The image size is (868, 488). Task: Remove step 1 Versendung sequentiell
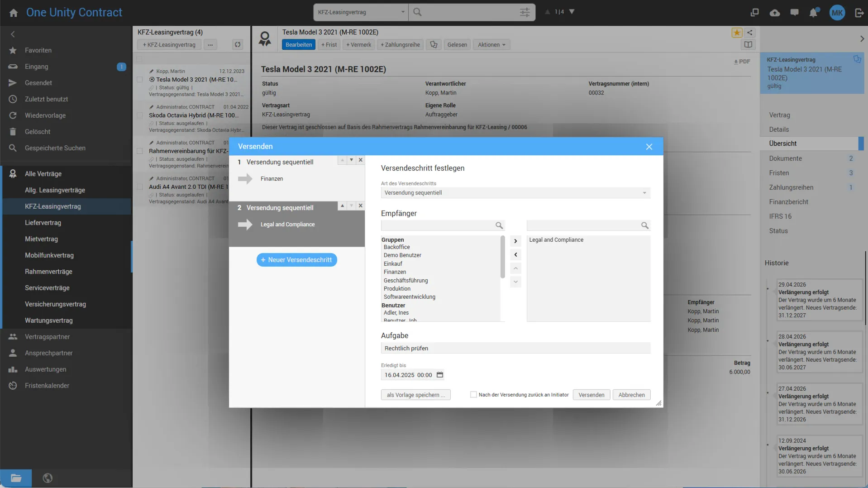coord(361,160)
